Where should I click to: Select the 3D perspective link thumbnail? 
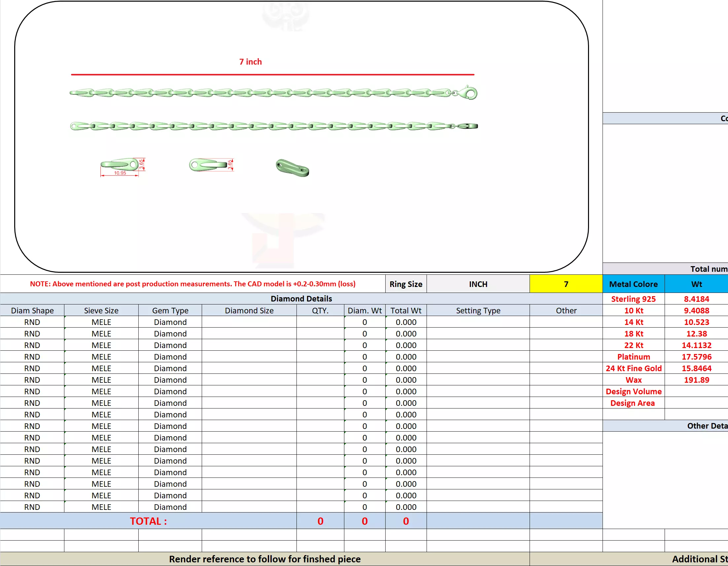(292, 168)
